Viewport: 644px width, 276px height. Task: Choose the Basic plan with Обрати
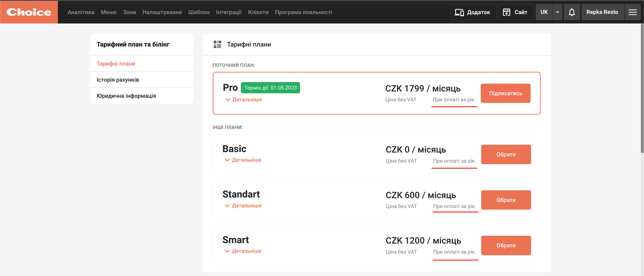506,155
